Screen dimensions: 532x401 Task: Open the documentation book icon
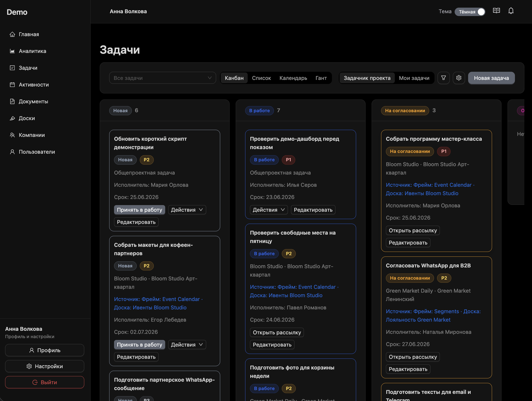pyautogui.click(x=496, y=11)
